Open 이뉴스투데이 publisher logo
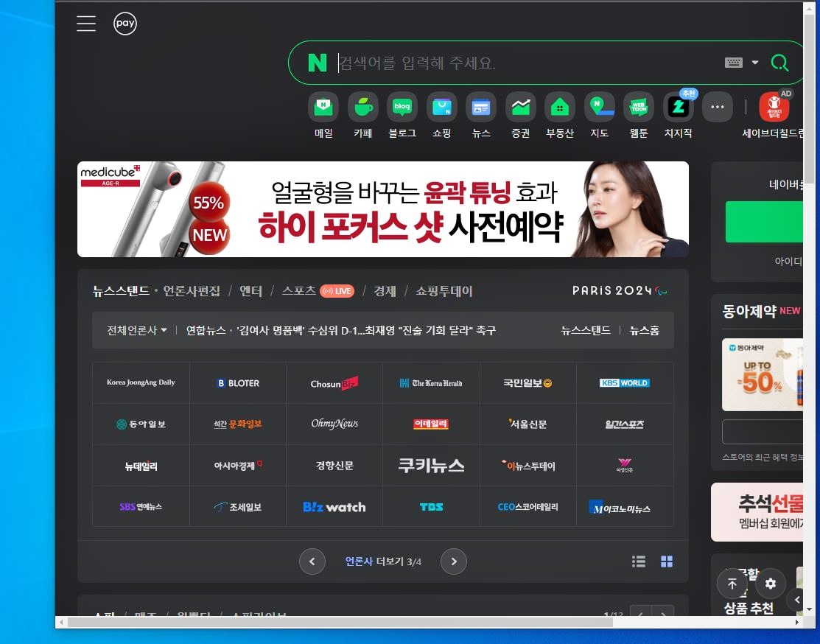Screen dimensions: 820x644 pos(528,466)
